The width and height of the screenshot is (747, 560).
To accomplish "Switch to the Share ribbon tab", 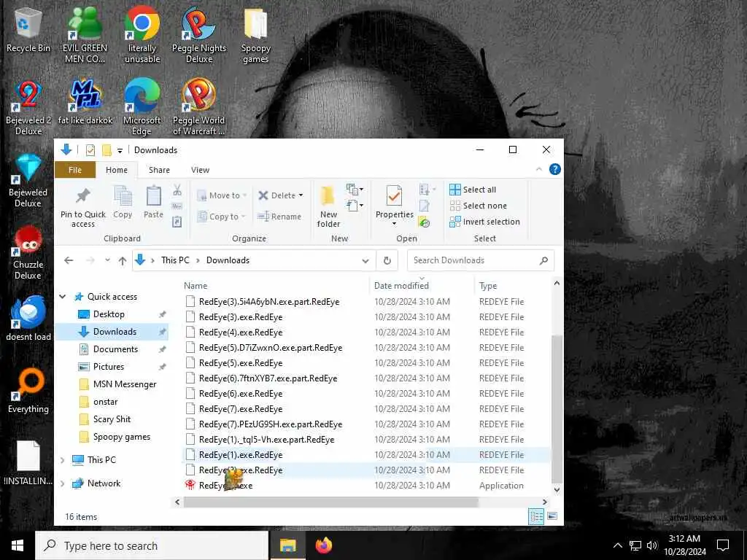I will (159, 170).
